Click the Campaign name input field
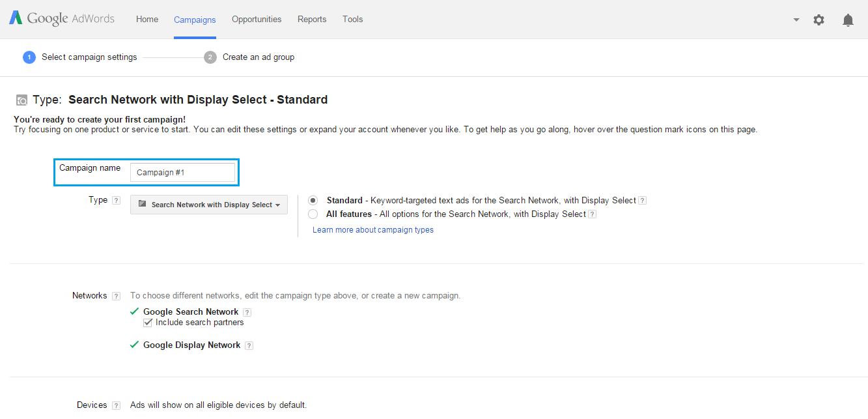This screenshot has height=419, width=868. tap(182, 173)
